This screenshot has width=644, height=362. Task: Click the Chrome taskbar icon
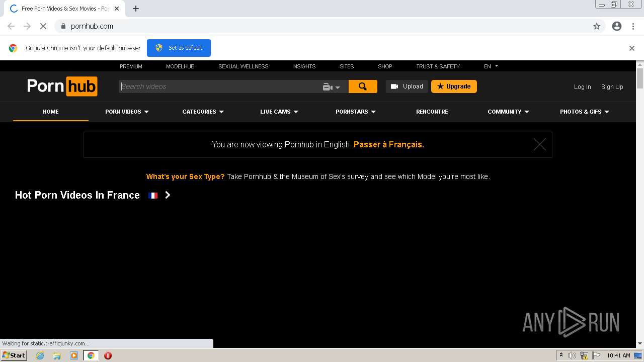click(x=91, y=355)
